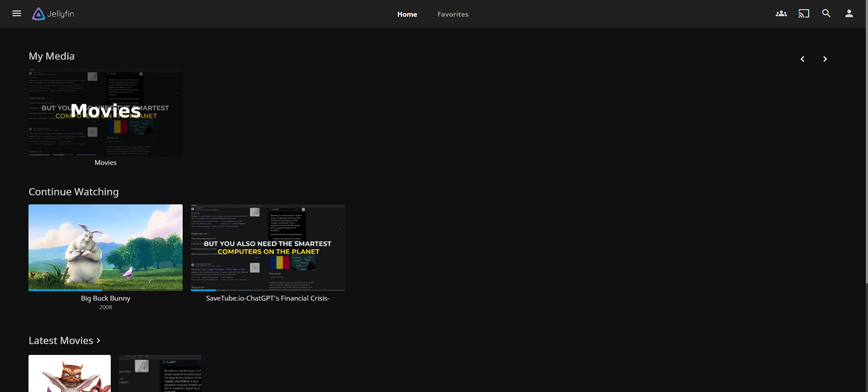Open the Big Buck Bunny title link
Screen dimensions: 868x392
tap(105, 298)
